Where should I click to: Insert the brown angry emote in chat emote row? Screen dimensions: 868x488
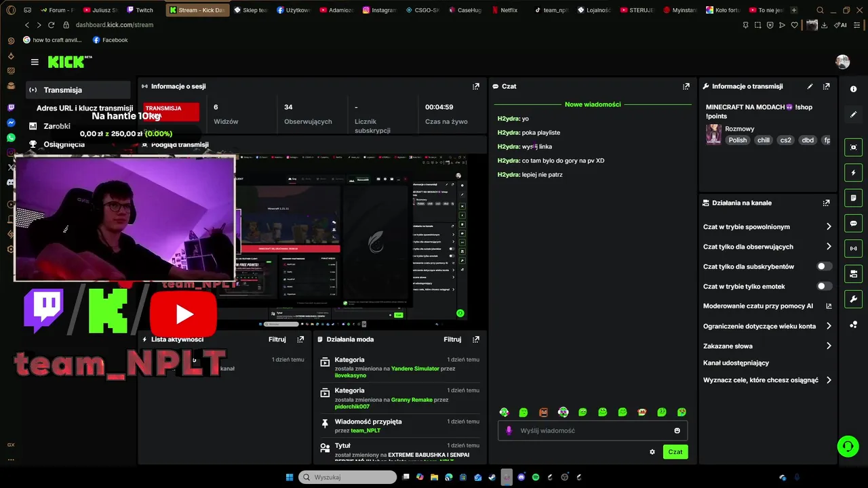tap(543, 412)
